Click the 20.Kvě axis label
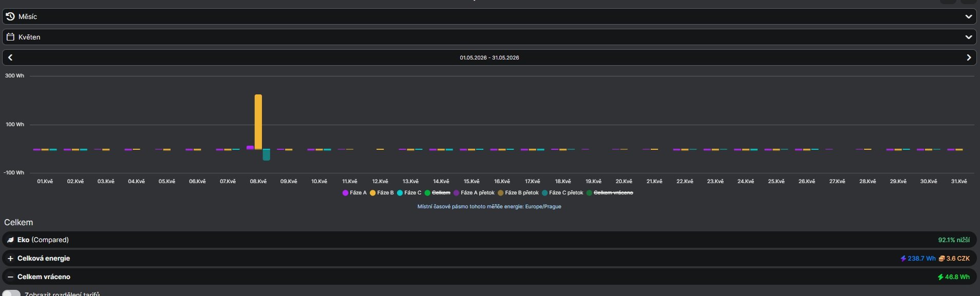980x296 pixels. click(x=624, y=182)
